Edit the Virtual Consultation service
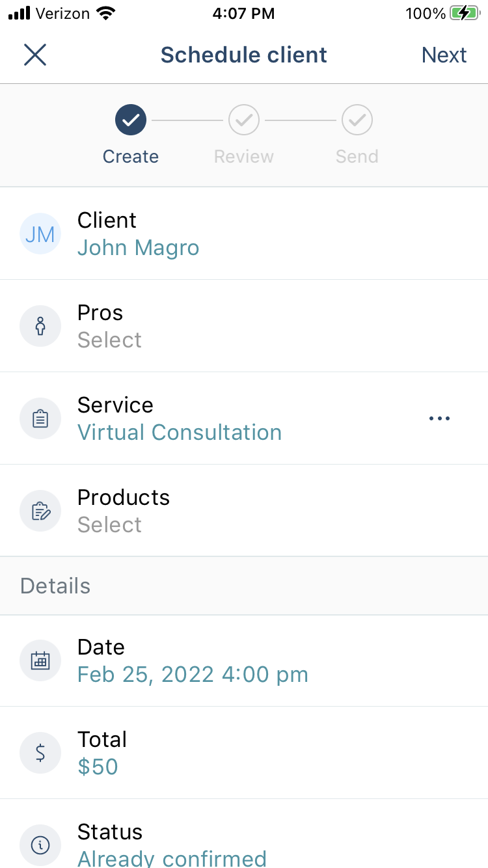This screenshot has width=488, height=868. [180, 432]
